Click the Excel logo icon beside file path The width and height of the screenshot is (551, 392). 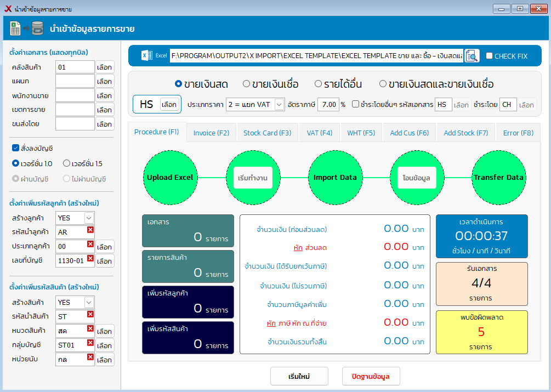146,55
